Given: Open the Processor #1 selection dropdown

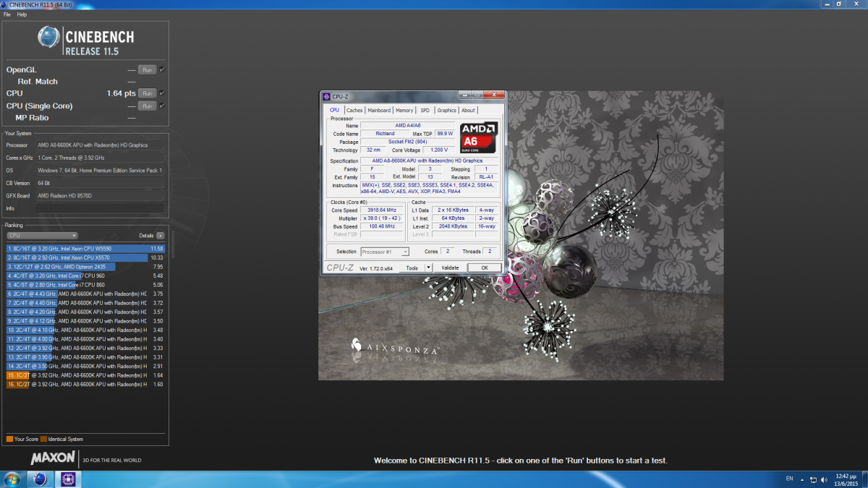Looking at the screenshot, I should 385,252.
